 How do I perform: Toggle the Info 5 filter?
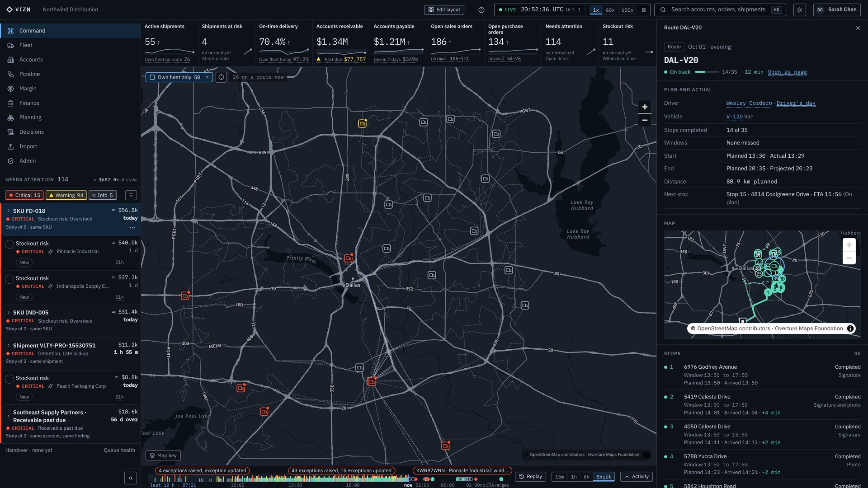103,195
